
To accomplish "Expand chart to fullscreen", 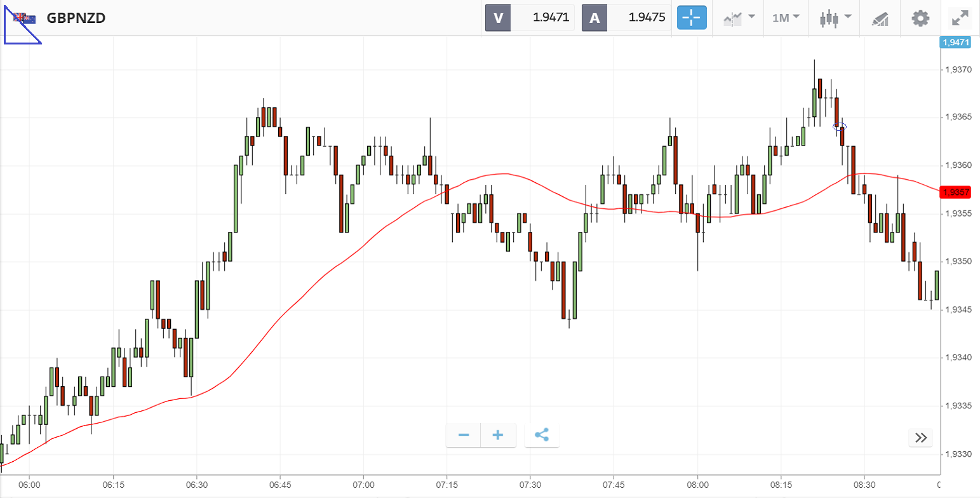I will pyautogui.click(x=959, y=18).
